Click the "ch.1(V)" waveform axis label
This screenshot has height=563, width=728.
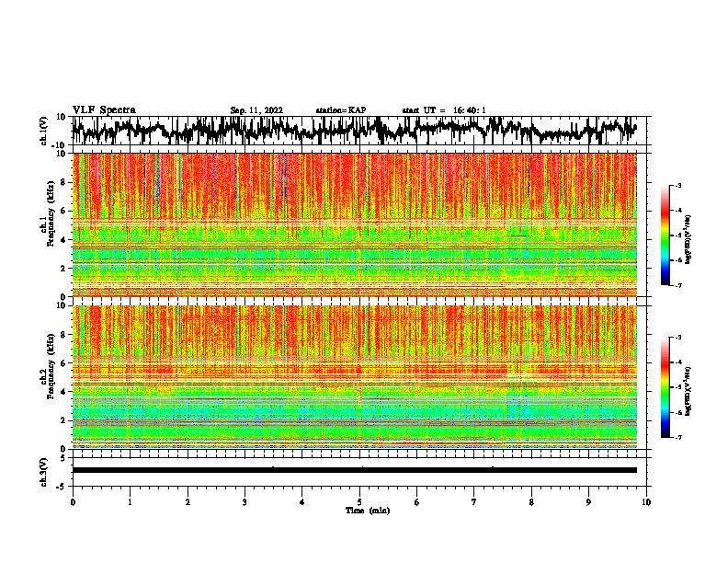[x=44, y=131]
